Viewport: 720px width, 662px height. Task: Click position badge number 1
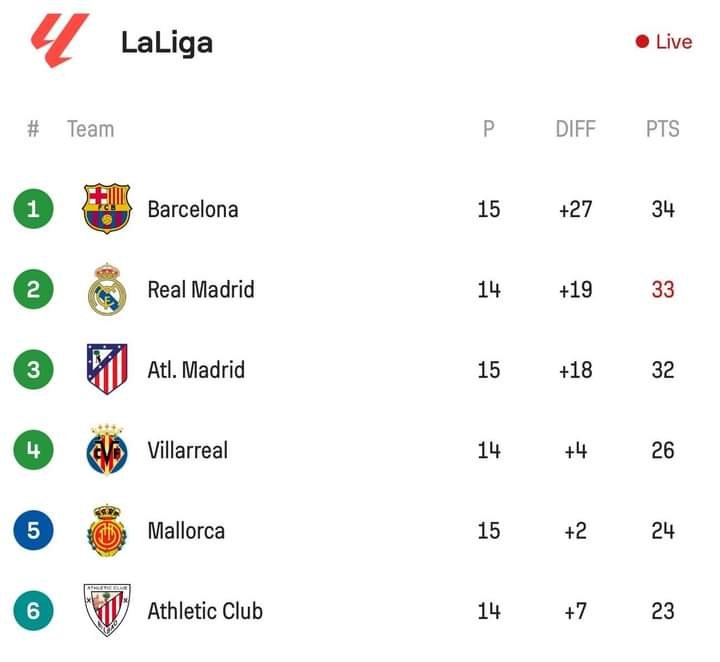tap(34, 209)
